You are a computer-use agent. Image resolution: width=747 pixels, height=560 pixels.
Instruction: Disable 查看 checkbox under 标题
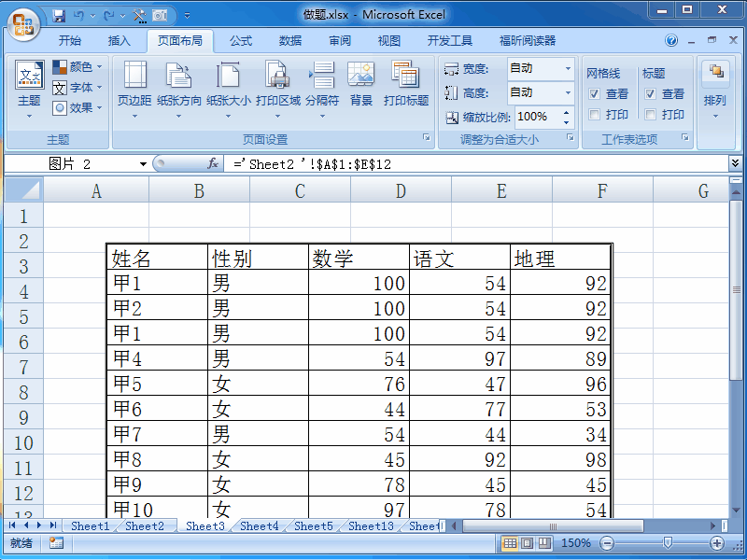[650, 94]
